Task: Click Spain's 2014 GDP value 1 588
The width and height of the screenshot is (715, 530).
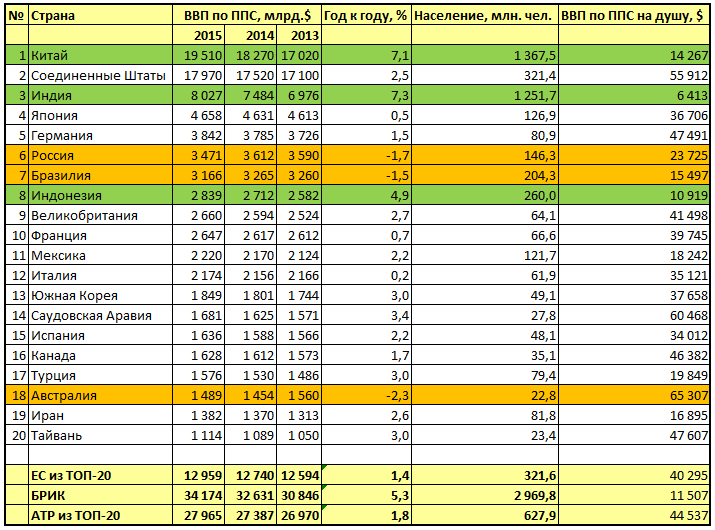Action: click(250, 335)
